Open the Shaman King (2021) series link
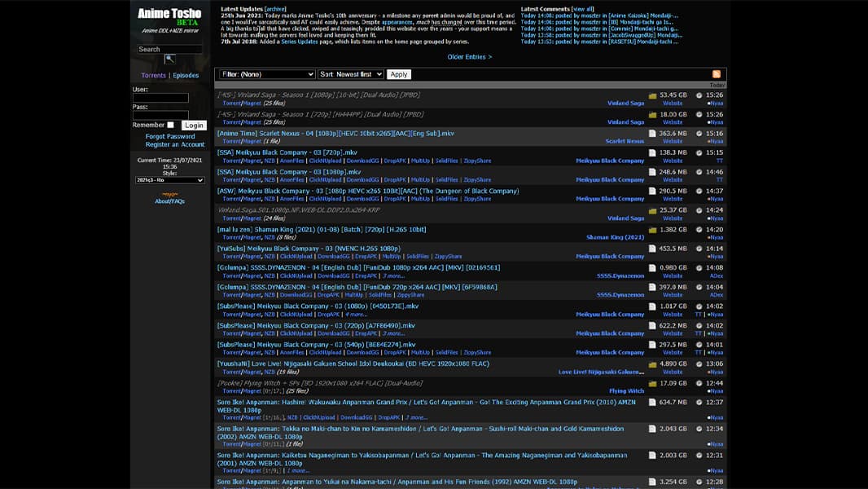Image resolution: width=868 pixels, height=489 pixels. pos(615,237)
